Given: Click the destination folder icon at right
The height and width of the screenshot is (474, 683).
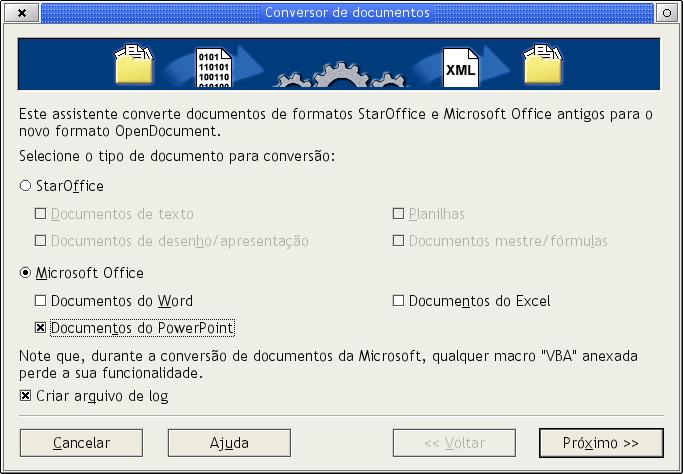Looking at the screenshot, I should [x=543, y=64].
